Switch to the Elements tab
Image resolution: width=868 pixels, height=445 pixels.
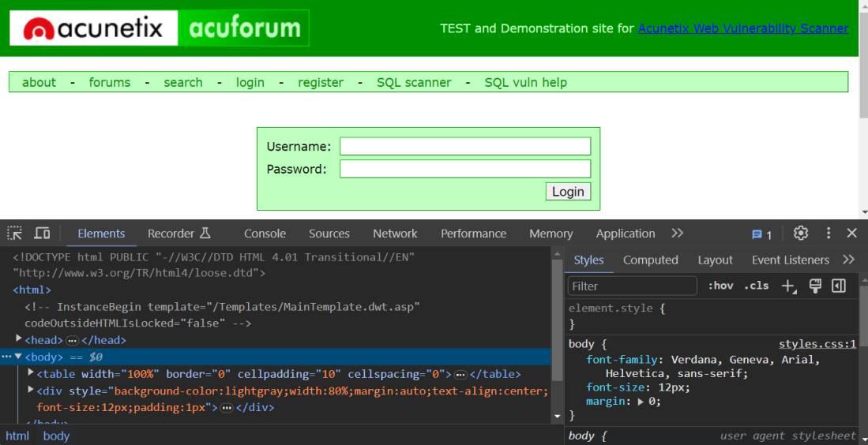(x=101, y=234)
